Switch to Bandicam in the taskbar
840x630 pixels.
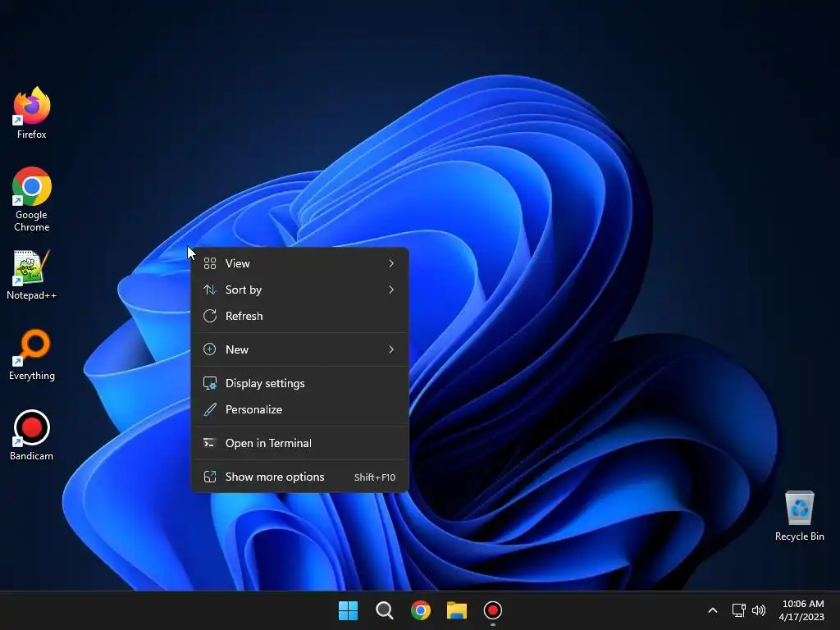[x=493, y=610]
